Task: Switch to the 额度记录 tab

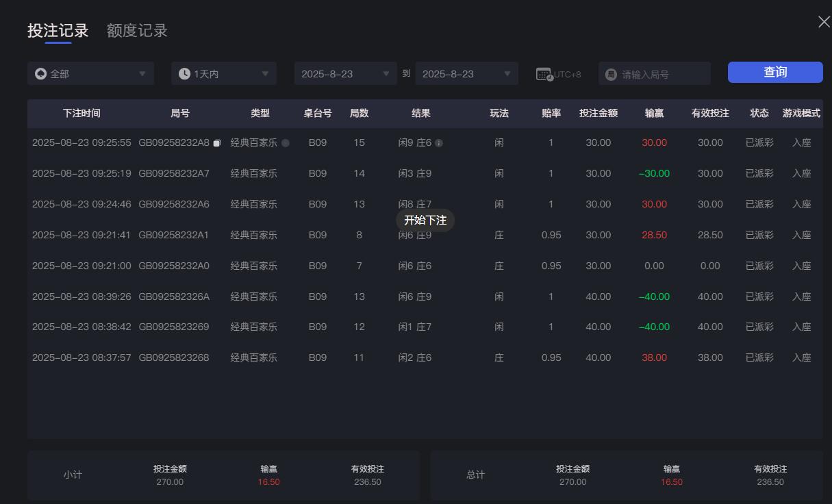Action: coord(136,31)
